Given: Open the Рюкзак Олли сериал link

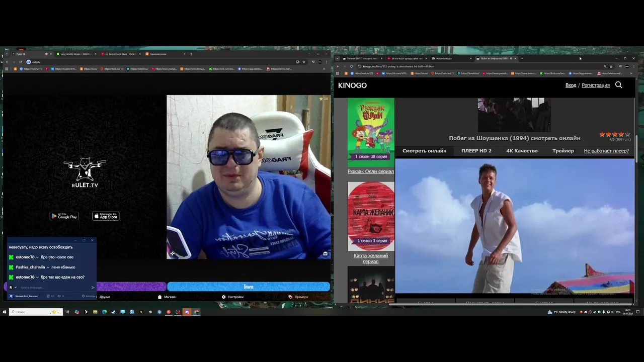Looking at the screenshot, I should 371,171.
